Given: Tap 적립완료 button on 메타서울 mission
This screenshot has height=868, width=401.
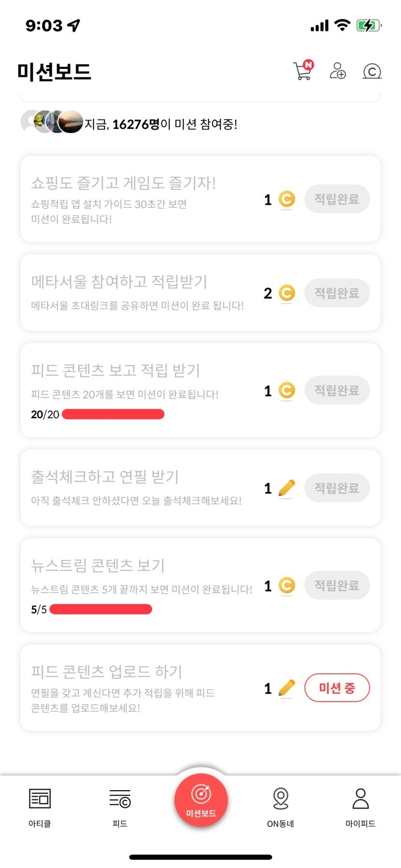Looking at the screenshot, I should tap(337, 293).
